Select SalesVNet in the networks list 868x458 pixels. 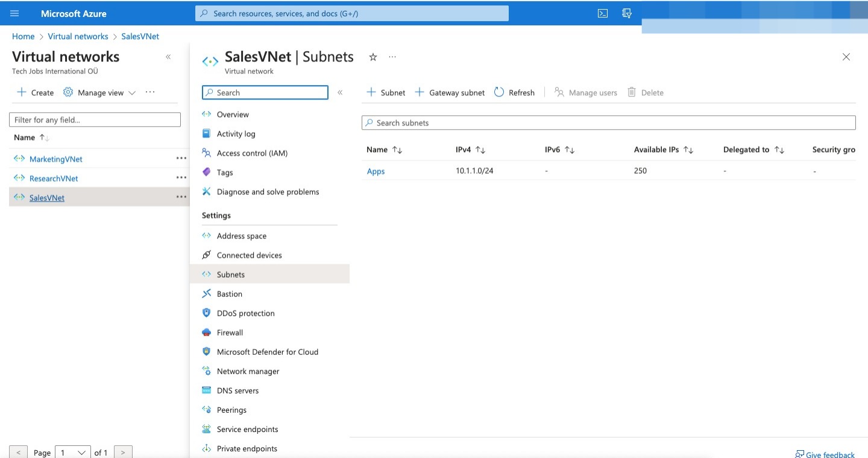pos(47,198)
